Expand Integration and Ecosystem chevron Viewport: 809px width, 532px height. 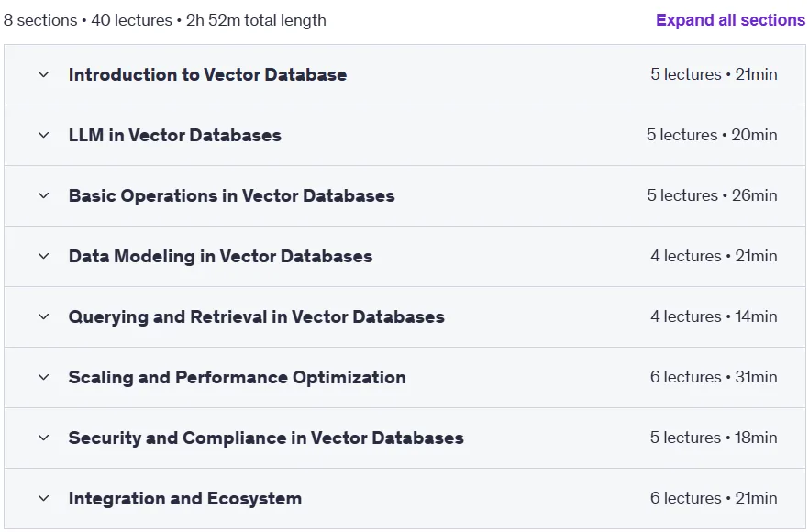[44, 498]
